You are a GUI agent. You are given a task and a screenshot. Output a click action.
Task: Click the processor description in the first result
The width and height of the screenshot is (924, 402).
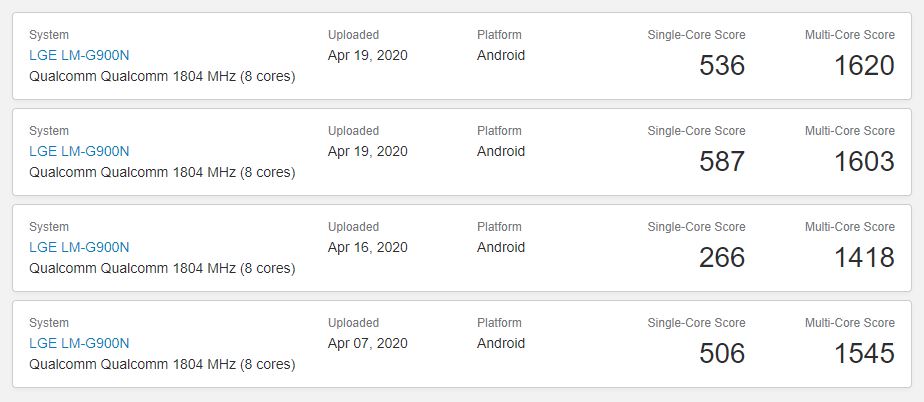[x=162, y=77]
